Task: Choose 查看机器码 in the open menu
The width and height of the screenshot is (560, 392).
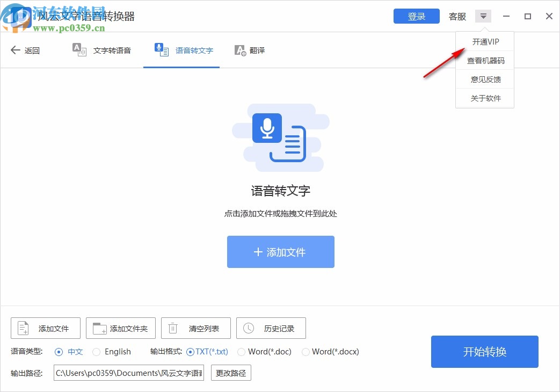Action: (x=485, y=60)
